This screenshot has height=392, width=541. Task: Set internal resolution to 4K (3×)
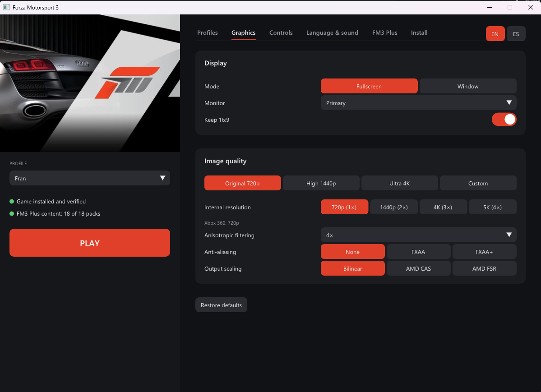[443, 207]
